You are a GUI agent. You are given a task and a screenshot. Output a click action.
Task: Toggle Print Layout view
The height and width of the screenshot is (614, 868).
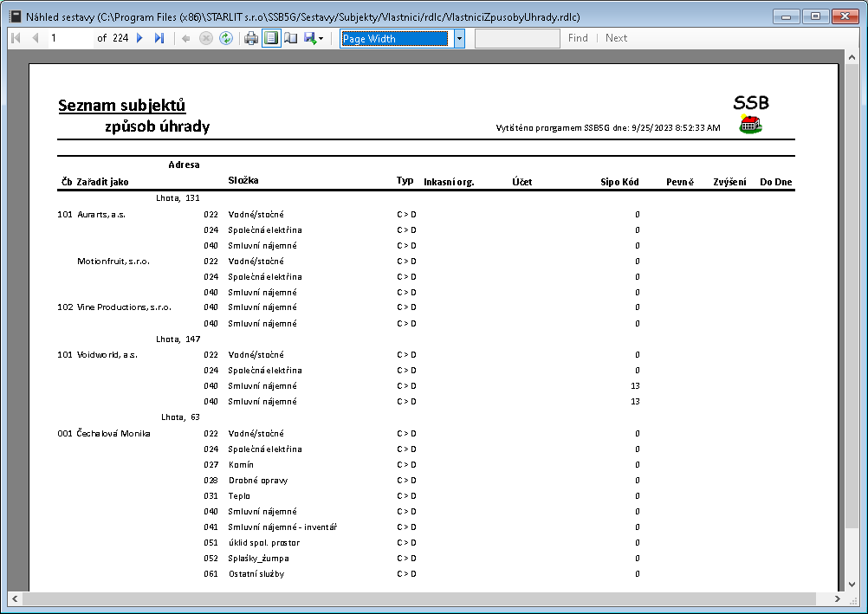coord(271,38)
